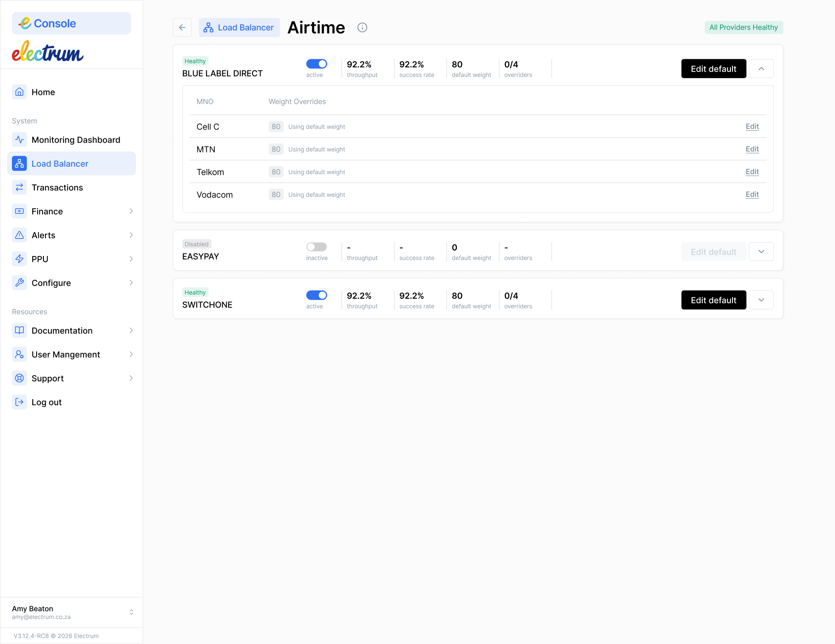Expand the EASYPAY panel chevron

(761, 252)
